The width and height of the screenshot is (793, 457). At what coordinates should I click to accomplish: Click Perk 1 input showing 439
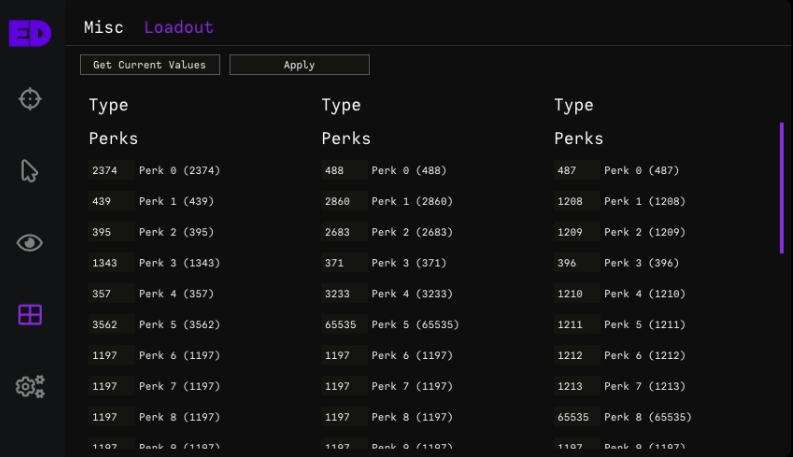(x=110, y=202)
